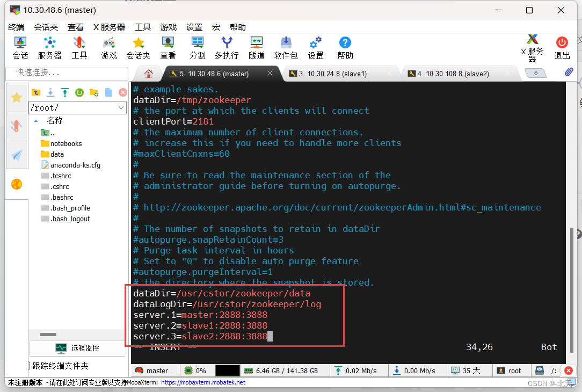Click the SFTP panel horizontal scrollbar

pos(48,335)
